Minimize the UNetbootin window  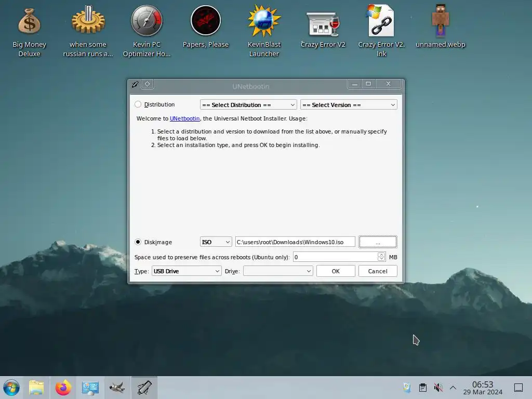[354, 84]
